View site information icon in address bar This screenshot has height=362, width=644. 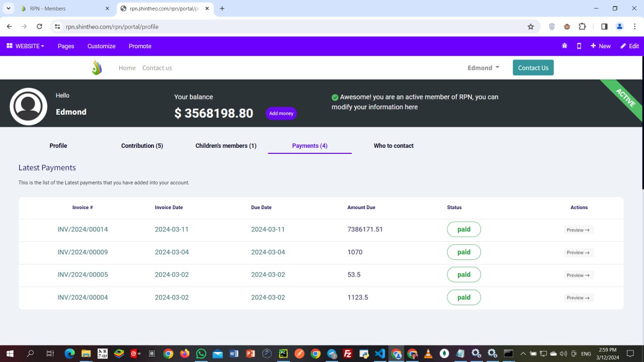[x=57, y=27]
